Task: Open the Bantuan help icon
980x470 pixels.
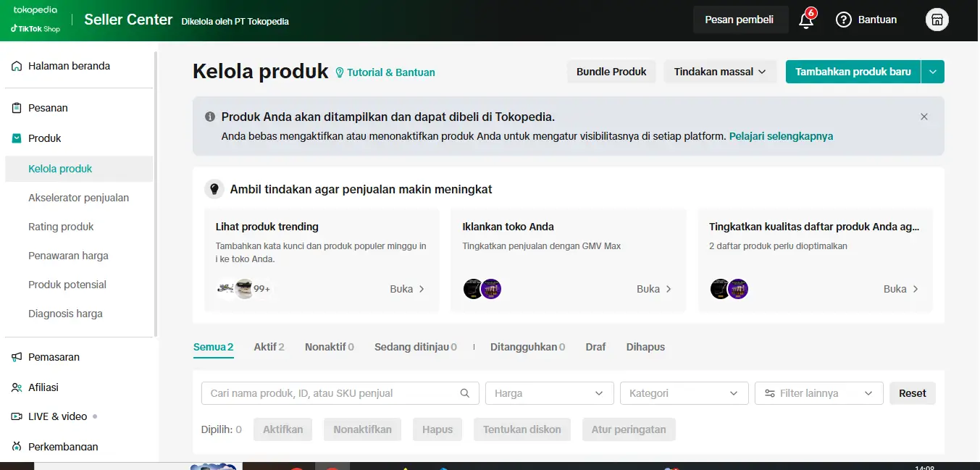Action: (x=843, y=20)
